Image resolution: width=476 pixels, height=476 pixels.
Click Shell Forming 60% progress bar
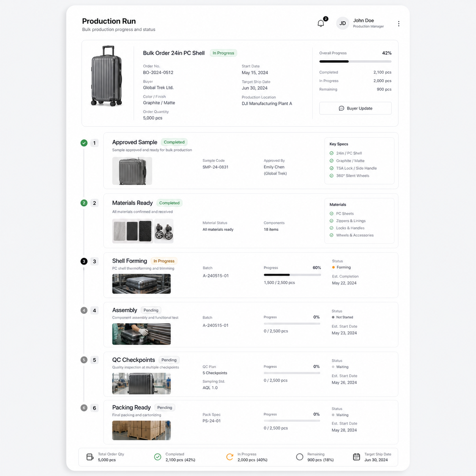click(x=292, y=274)
